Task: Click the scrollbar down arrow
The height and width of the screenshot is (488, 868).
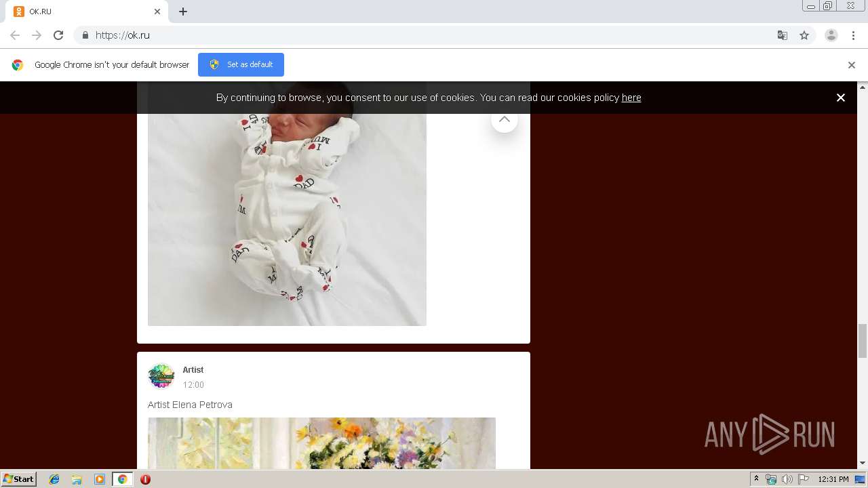Action: 863,464
